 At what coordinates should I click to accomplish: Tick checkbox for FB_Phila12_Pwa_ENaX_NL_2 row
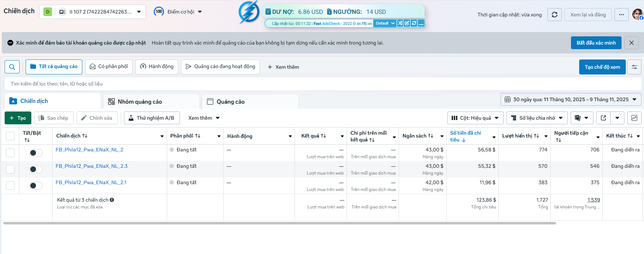(x=10, y=153)
